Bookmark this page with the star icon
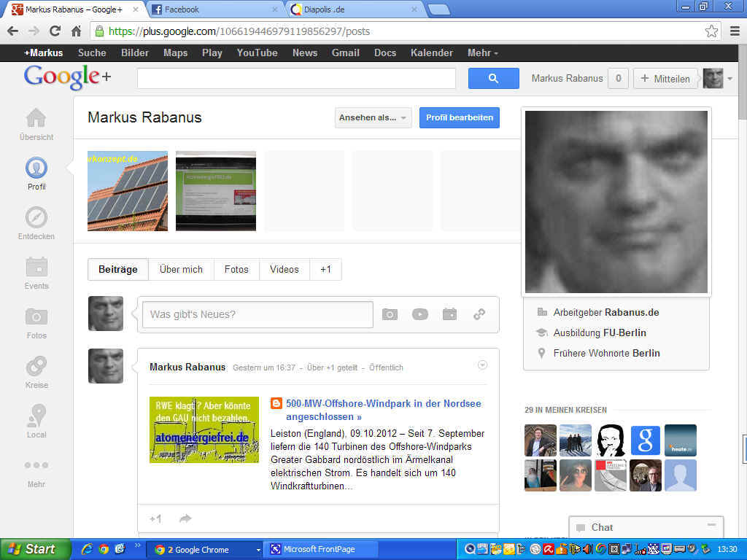 pos(711,31)
